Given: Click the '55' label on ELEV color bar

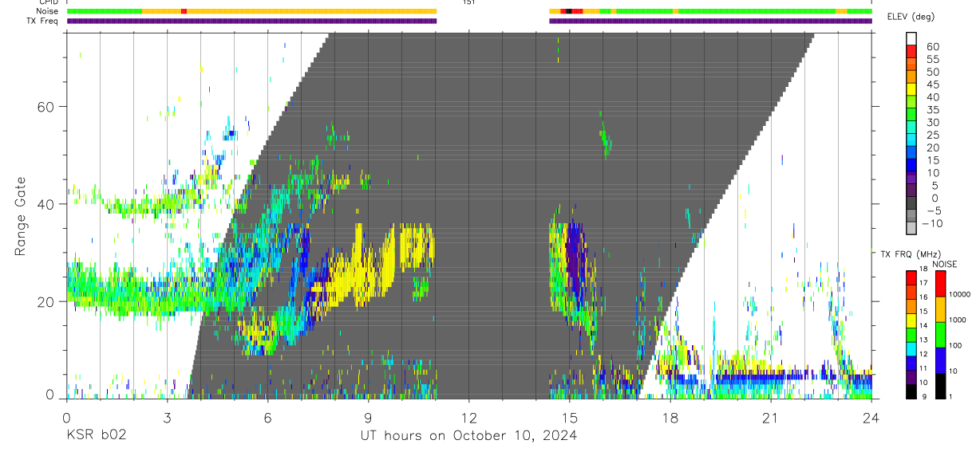Looking at the screenshot, I should (932, 59).
